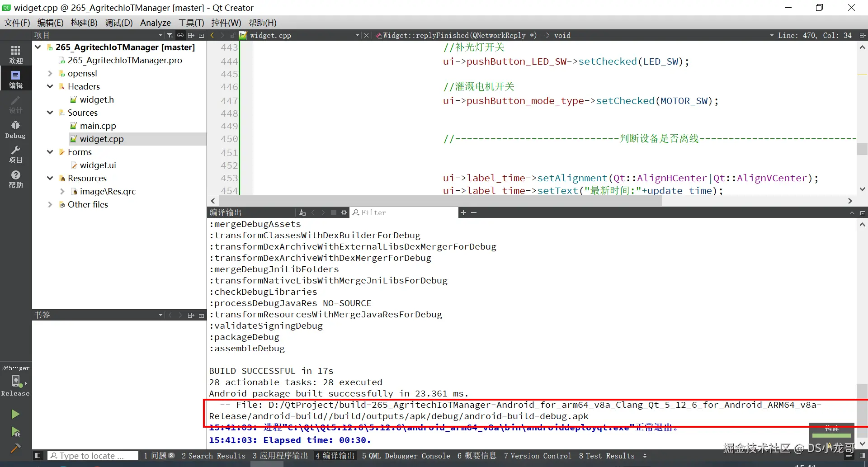Collapse the 265_AgritechIoTManager project root
This screenshot has width=868, height=467.
click(x=38, y=47)
